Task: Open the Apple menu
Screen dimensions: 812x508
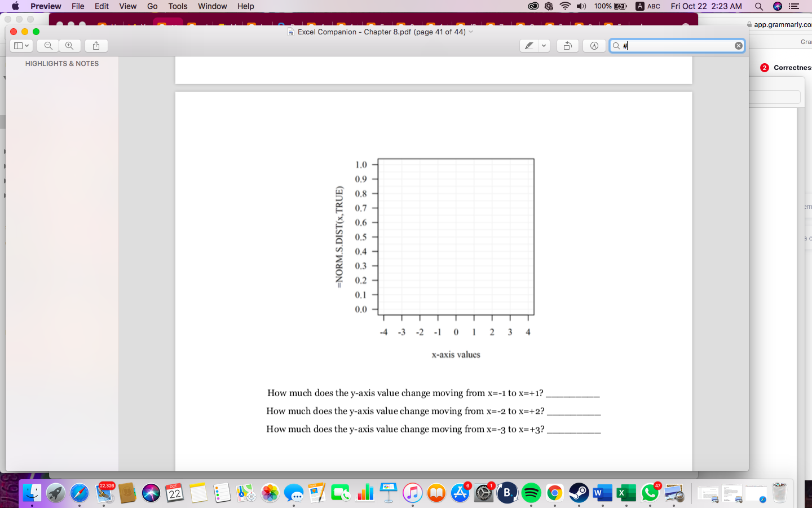Action: [x=15, y=6]
